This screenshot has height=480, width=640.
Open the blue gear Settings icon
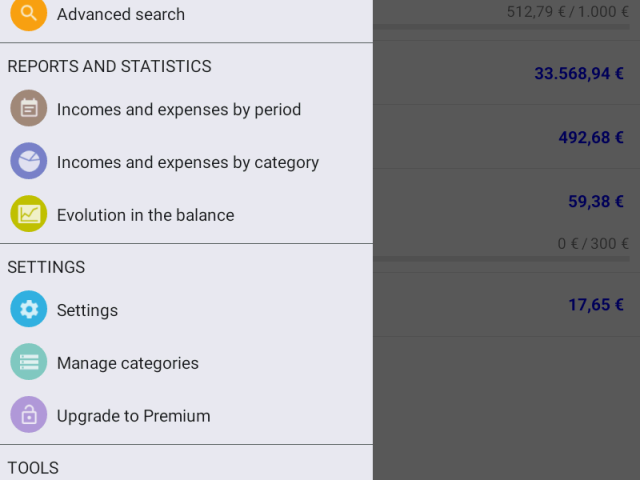[x=29, y=309]
